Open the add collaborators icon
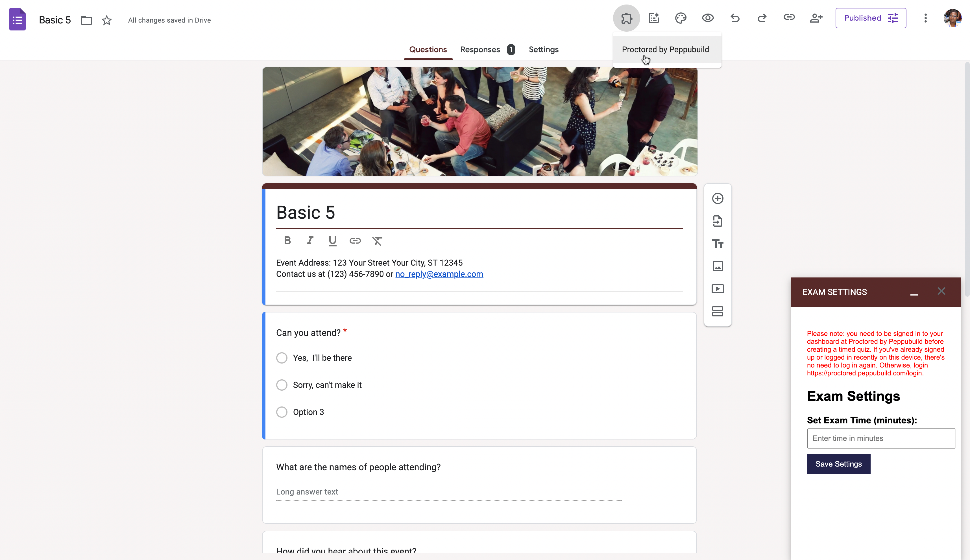970x560 pixels. [816, 18]
